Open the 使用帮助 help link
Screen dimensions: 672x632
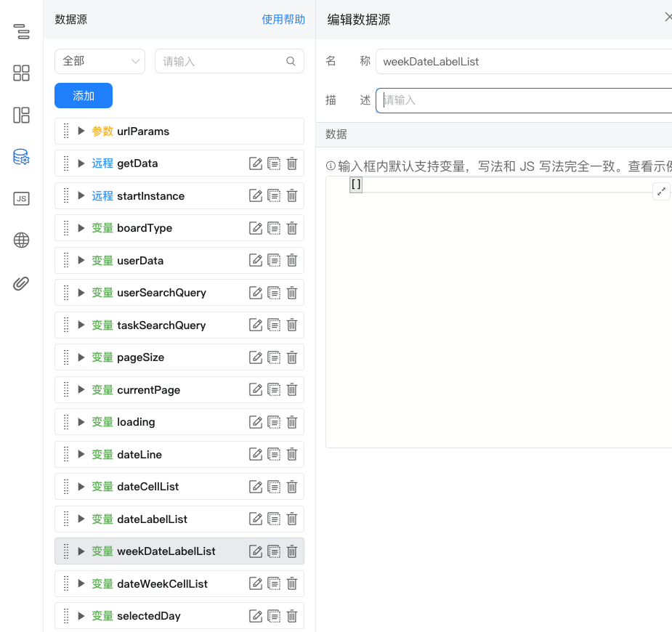pos(283,20)
